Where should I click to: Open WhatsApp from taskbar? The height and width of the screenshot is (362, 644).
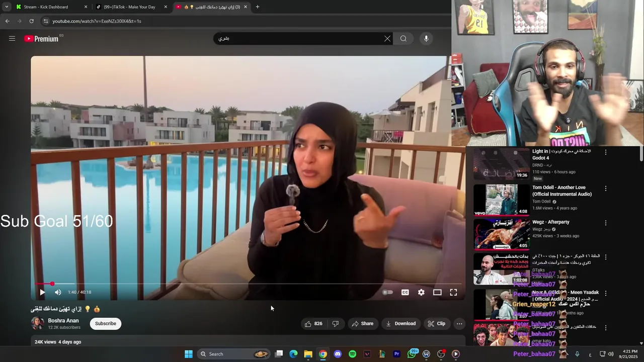412,354
